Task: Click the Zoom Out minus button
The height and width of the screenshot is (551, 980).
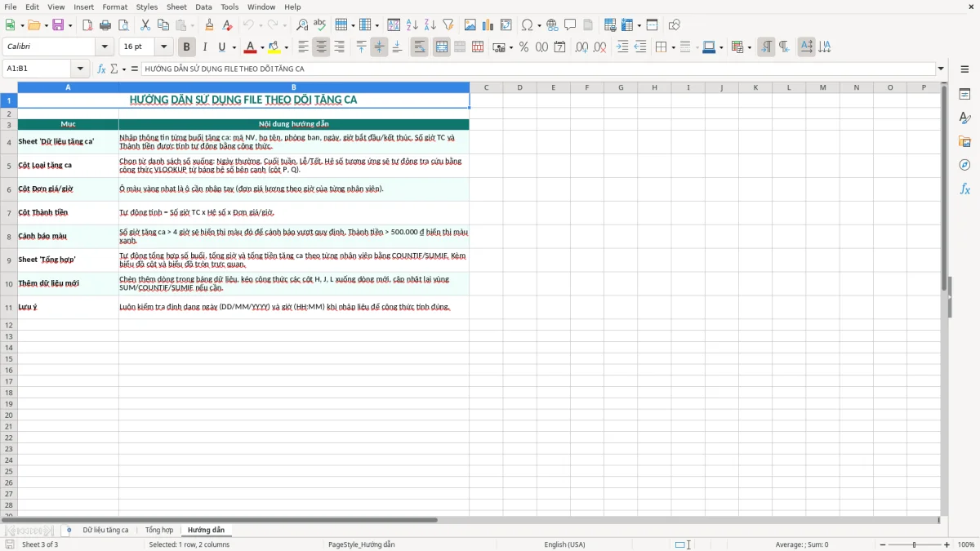Action: click(x=883, y=544)
